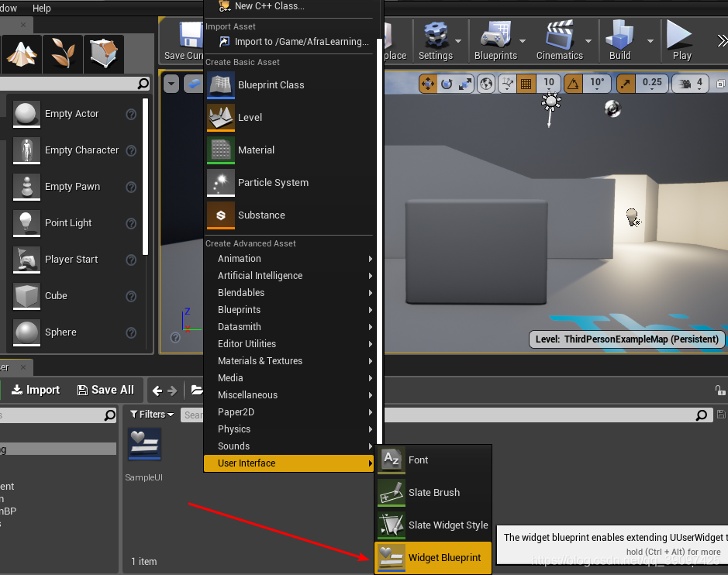This screenshot has width=728, height=575.
Task: Create a Material asset
Action: (288, 150)
